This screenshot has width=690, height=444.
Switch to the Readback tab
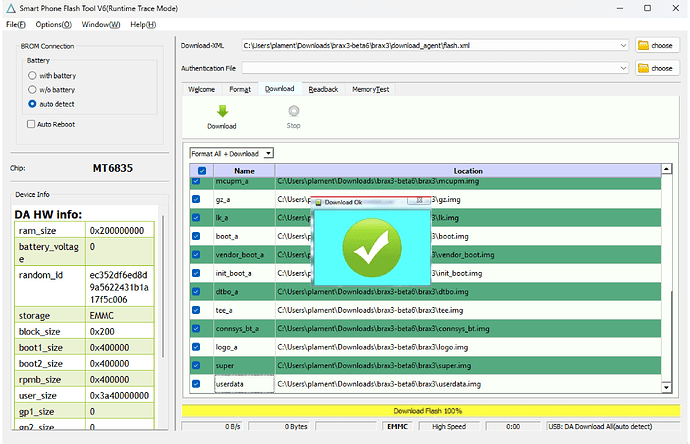[323, 89]
